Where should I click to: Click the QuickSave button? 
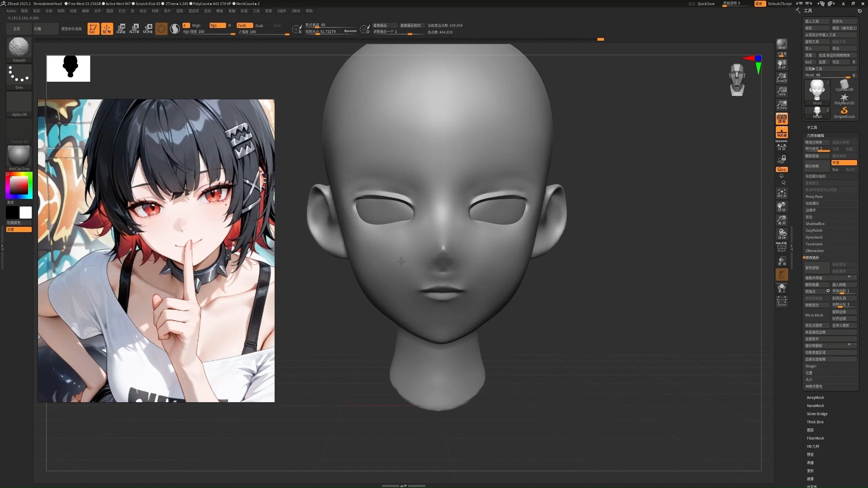pos(706,4)
